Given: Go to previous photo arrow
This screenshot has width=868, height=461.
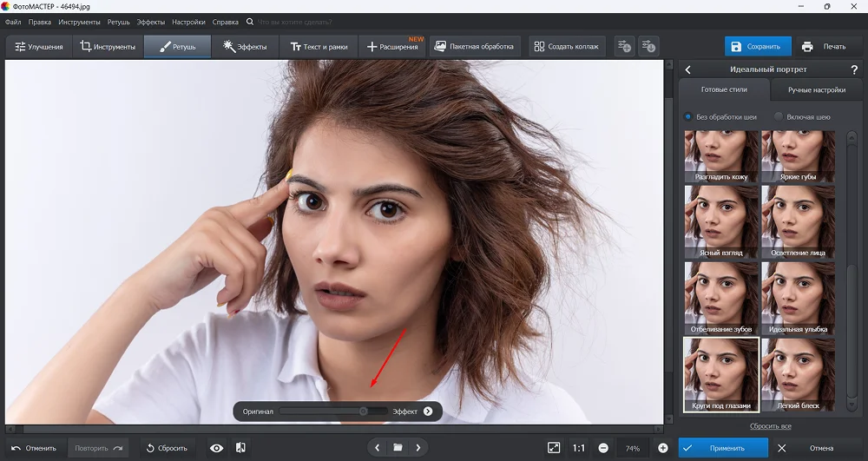Looking at the screenshot, I should [377, 447].
